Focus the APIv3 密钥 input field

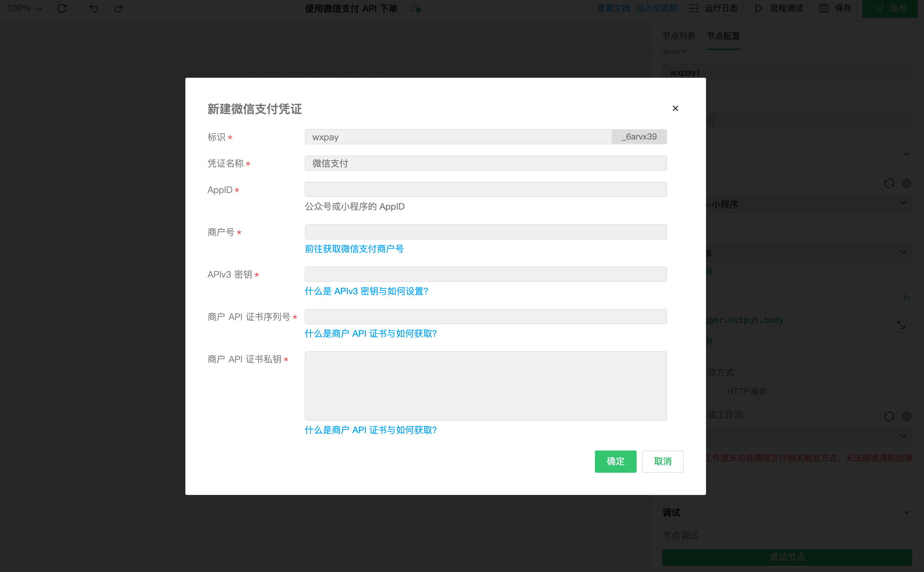pyautogui.click(x=486, y=274)
